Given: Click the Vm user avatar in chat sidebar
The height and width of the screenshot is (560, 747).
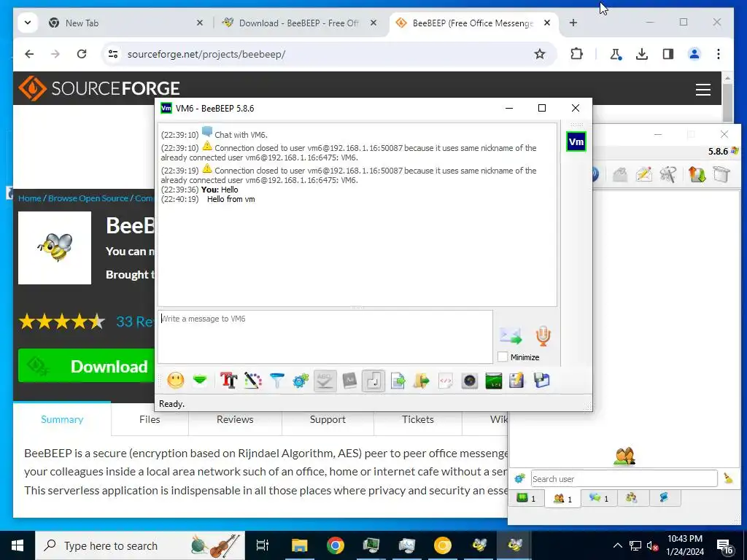Looking at the screenshot, I should [x=576, y=142].
